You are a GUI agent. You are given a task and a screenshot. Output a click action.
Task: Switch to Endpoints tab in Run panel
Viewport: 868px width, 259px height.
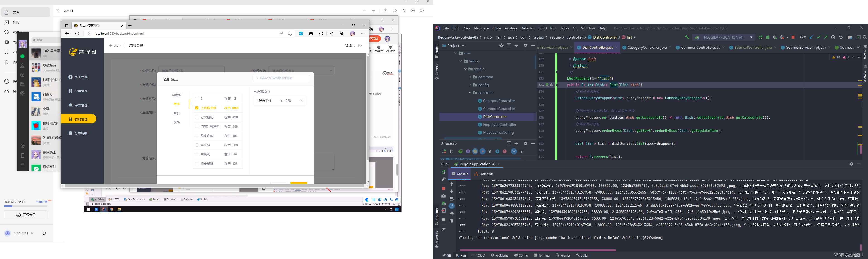tap(484, 174)
